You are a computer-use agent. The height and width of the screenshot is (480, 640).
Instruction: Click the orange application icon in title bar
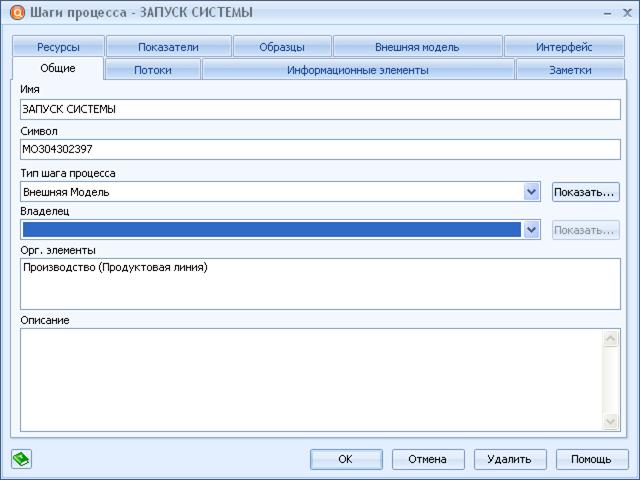click(x=17, y=12)
